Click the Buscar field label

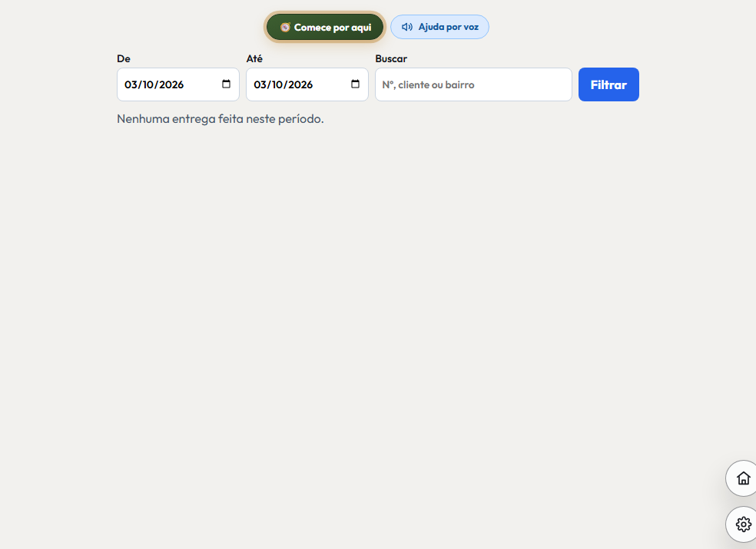click(x=391, y=59)
